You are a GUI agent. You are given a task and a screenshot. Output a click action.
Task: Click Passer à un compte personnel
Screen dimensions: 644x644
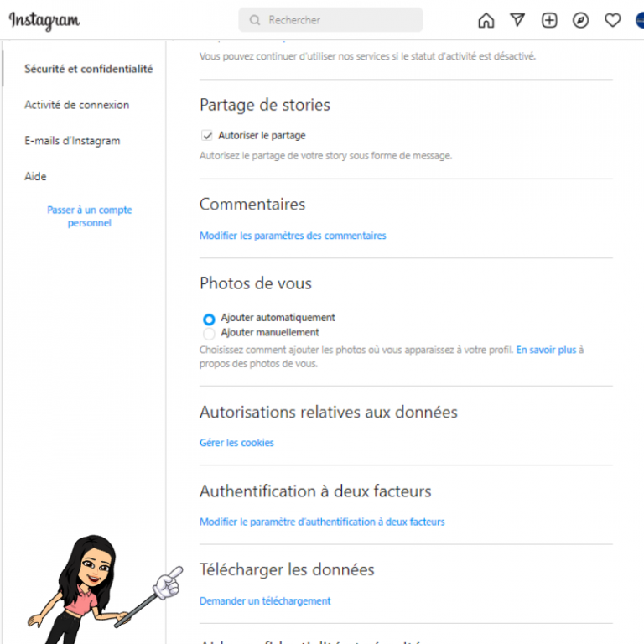(90, 216)
